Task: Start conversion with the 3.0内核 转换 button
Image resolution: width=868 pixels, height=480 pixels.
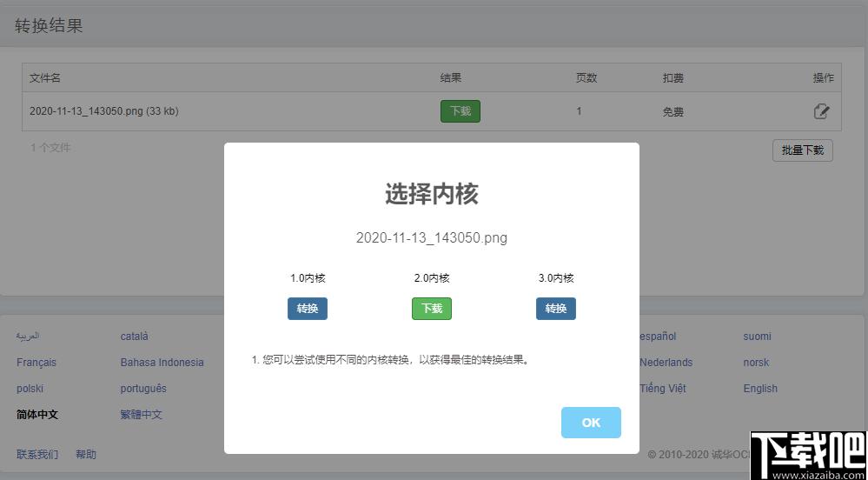Action: tap(556, 309)
